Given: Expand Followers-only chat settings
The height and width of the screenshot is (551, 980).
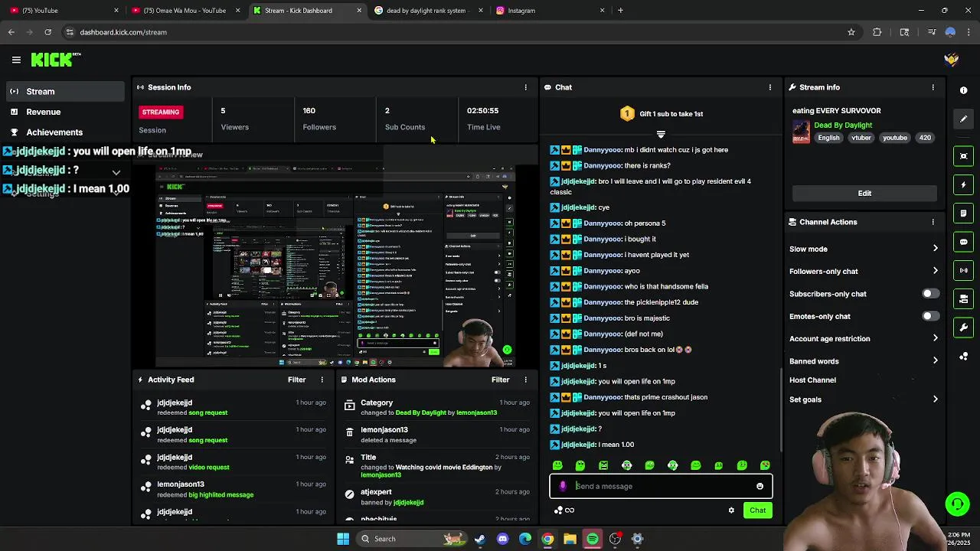Looking at the screenshot, I should 864,271.
